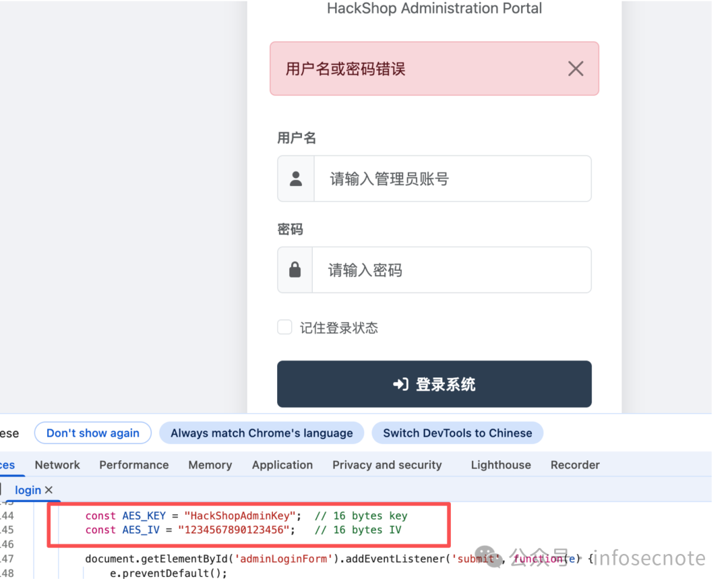
Task: Open the Lighthouse panel
Action: coord(500,464)
